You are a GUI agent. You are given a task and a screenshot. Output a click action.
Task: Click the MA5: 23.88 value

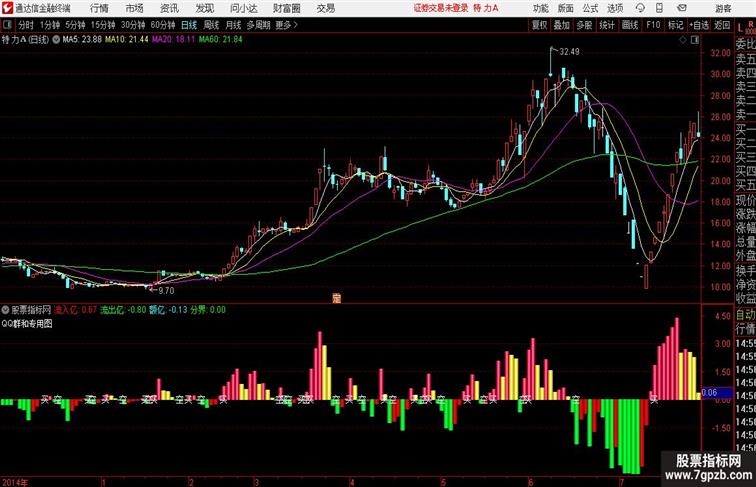click(x=82, y=40)
